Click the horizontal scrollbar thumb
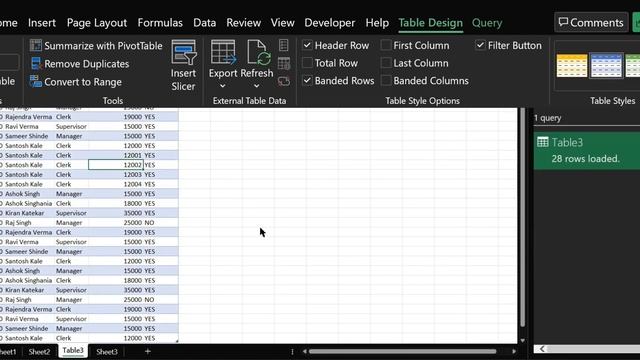This screenshot has height=360, width=640. click(x=402, y=351)
